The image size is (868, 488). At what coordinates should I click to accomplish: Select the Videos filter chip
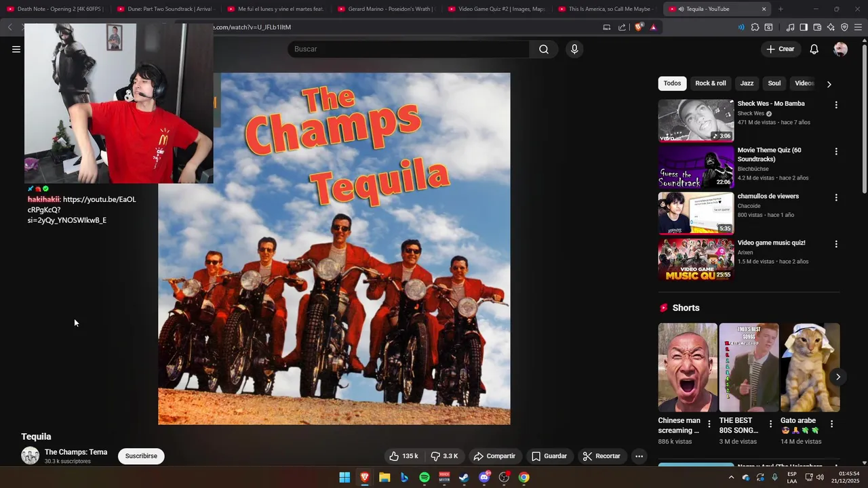804,83
